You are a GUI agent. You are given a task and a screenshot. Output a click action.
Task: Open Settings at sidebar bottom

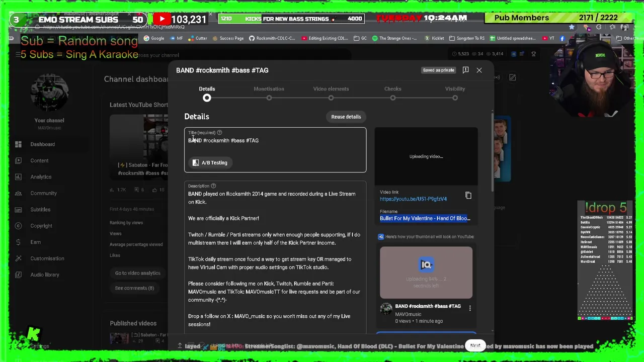point(39,346)
